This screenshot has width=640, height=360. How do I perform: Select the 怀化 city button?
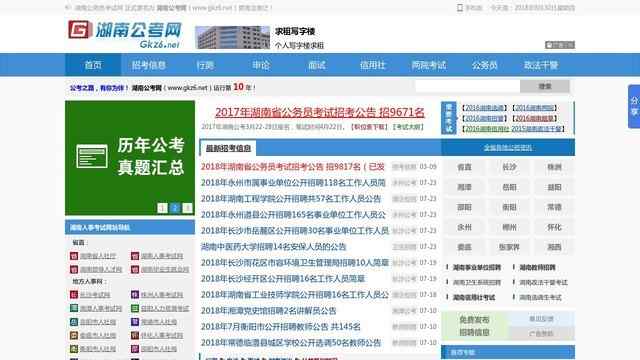point(554,227)
